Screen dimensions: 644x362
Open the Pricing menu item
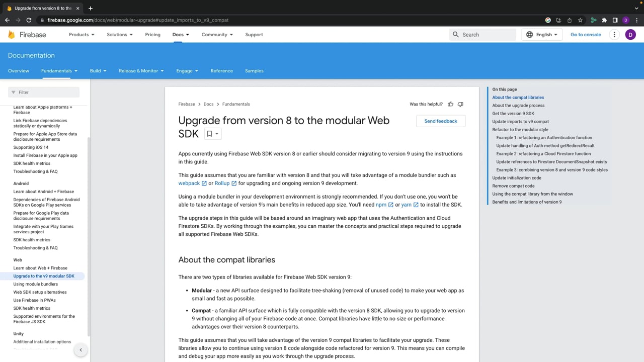coord(152,35)
